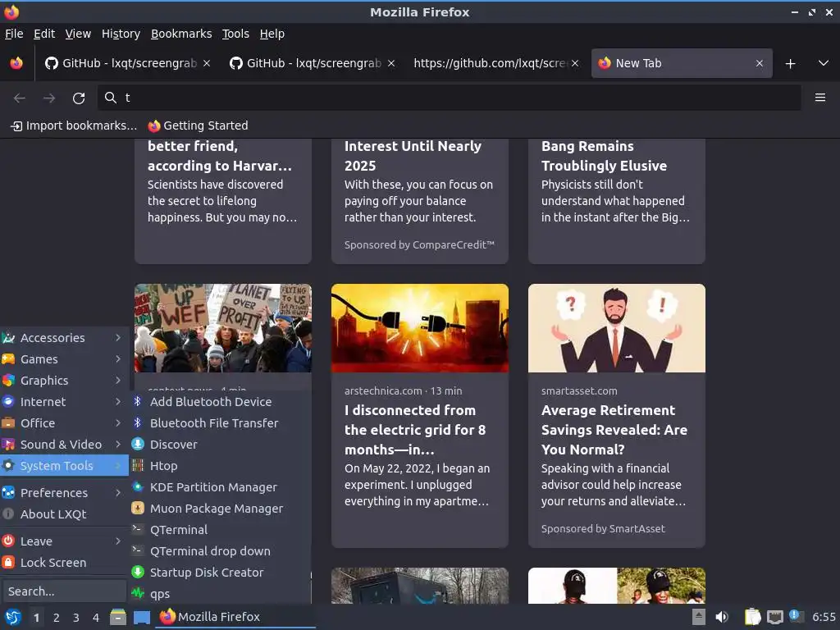The width and height of the screenshot is (840, 630).
Task: Open 'Average Retirement Savings Revealed' article
Action: pyautogui.click(x=614, y=430)
